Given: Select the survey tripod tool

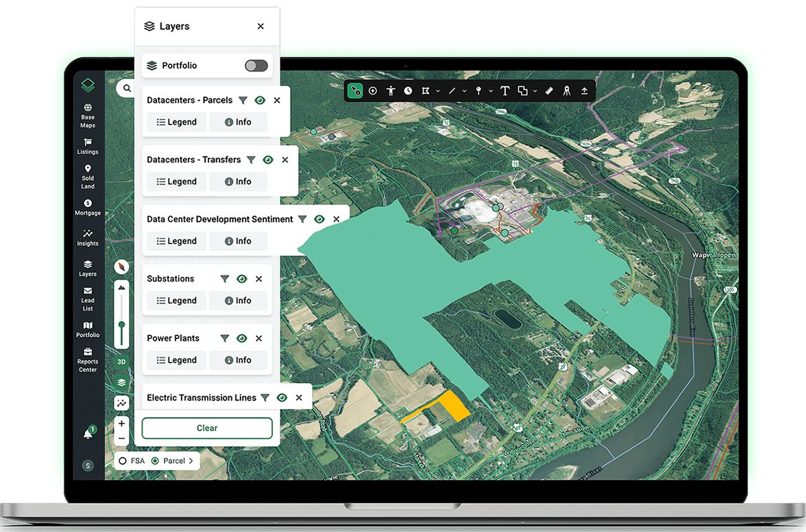Looking at the screenshot, I should (567, 91).
